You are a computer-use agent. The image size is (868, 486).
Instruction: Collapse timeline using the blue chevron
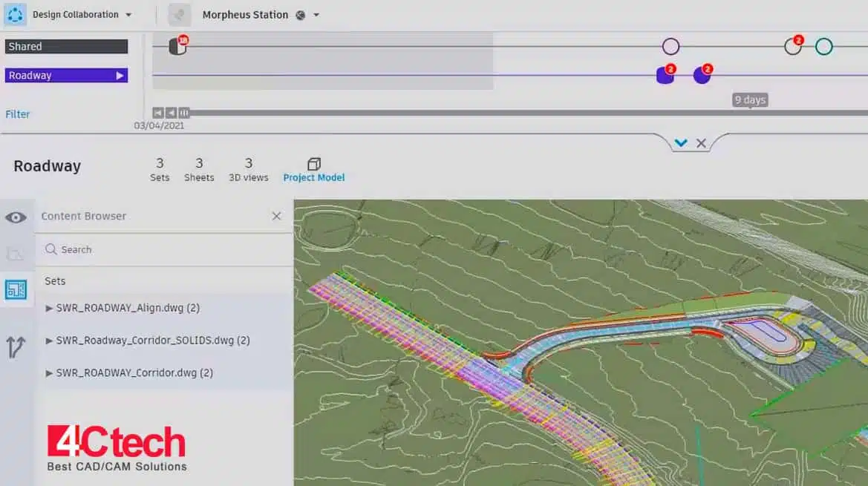click(681, 143)
